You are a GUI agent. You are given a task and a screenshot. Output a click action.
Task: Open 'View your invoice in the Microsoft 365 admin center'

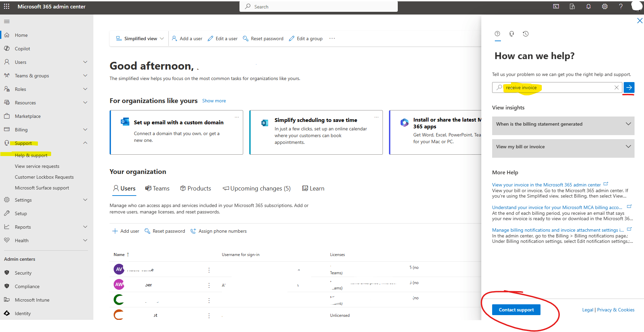click(x=546, y=185)
